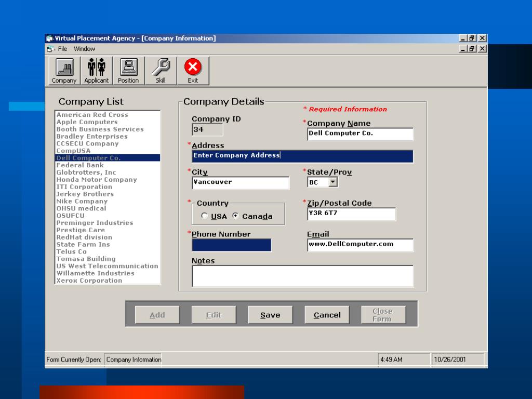
Task: Click the application icon in title bar
Action: [49, 38]
